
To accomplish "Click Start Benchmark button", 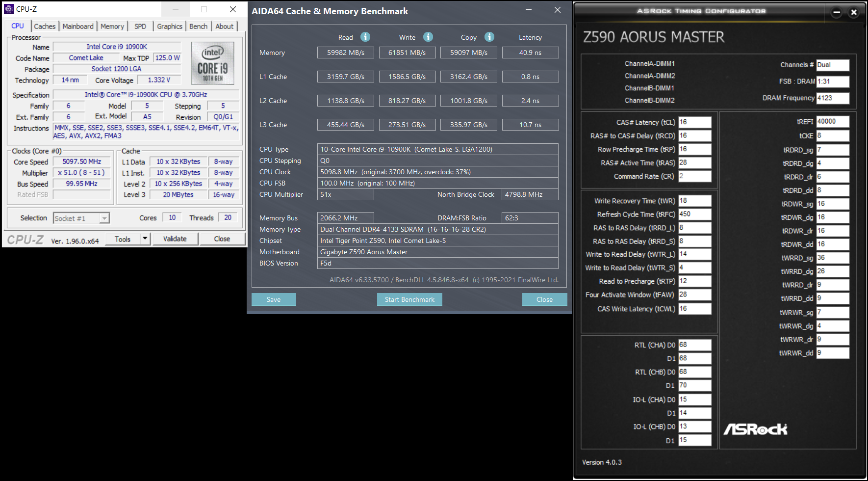I will click(409, 299).
